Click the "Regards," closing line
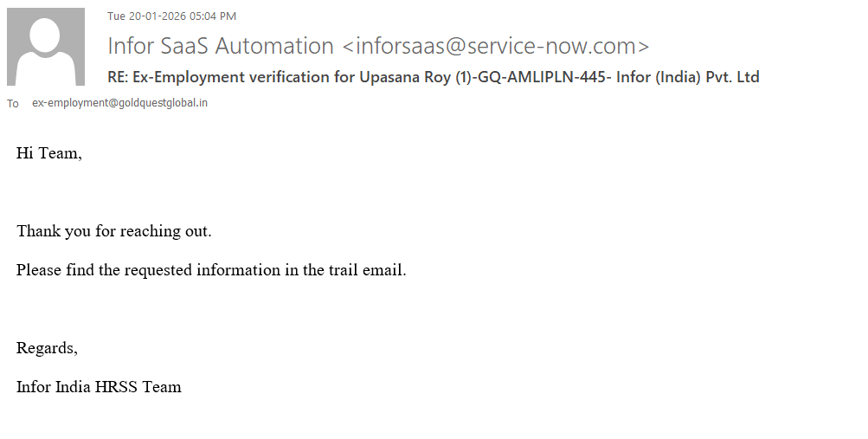Image resolution: width=868 pixels, height=439 pixels. [47, 347]
